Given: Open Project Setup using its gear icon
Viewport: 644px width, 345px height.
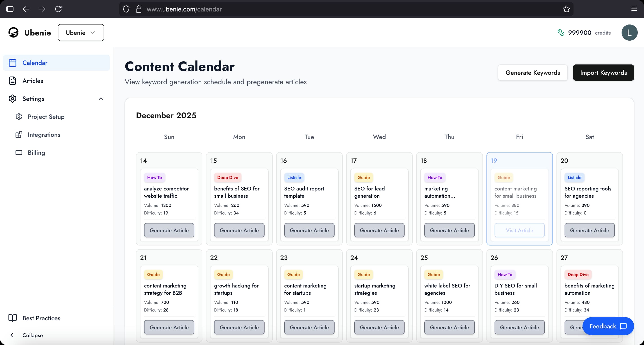Looking at the screenshot, I should (x=19, y=117).
